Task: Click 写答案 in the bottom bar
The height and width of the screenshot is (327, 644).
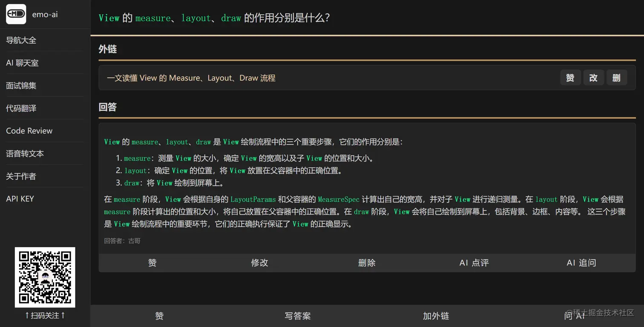Action: coord(298,316)
